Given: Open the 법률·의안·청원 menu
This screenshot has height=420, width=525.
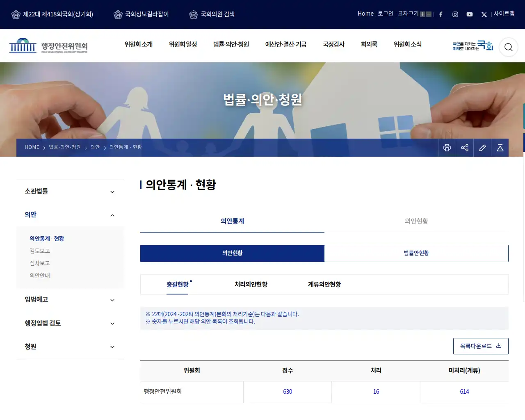Looking at the screenshot, I should tap(231, 44).
